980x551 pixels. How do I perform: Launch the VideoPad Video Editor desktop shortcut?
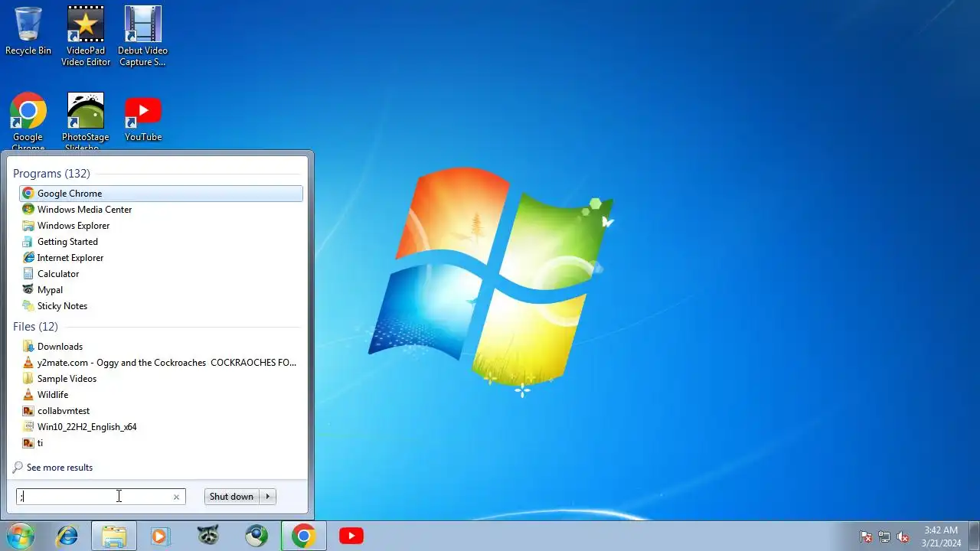coord(86,36)
